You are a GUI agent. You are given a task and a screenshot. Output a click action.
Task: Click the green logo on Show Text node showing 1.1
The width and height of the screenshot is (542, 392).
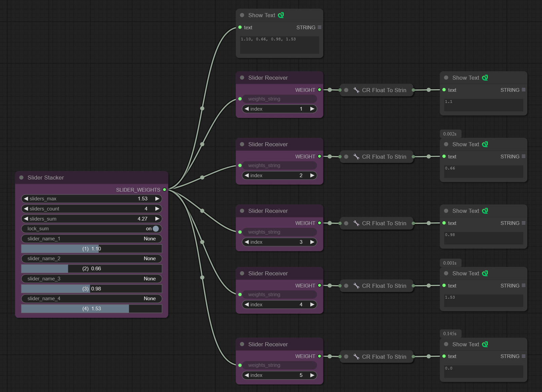coord(485,78)
